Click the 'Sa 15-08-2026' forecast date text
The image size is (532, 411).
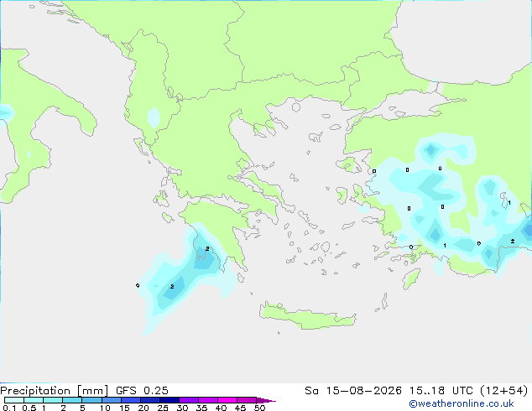coord(353,391)
